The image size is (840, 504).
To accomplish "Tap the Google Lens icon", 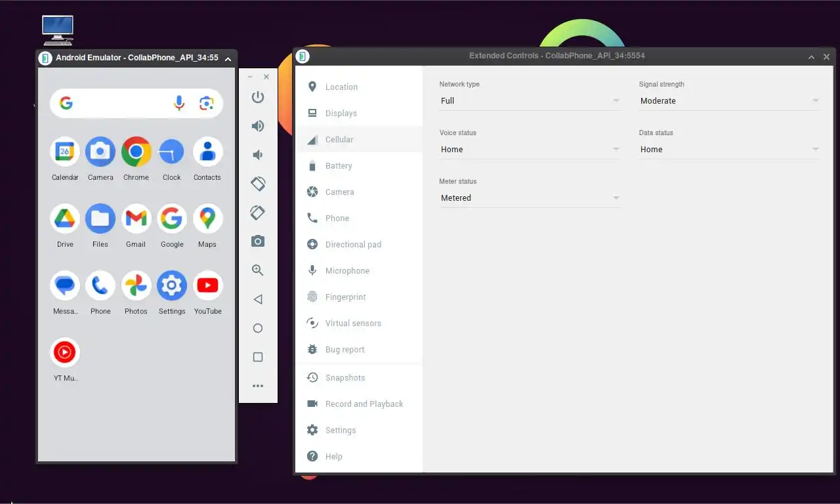I will coord(207,103).
